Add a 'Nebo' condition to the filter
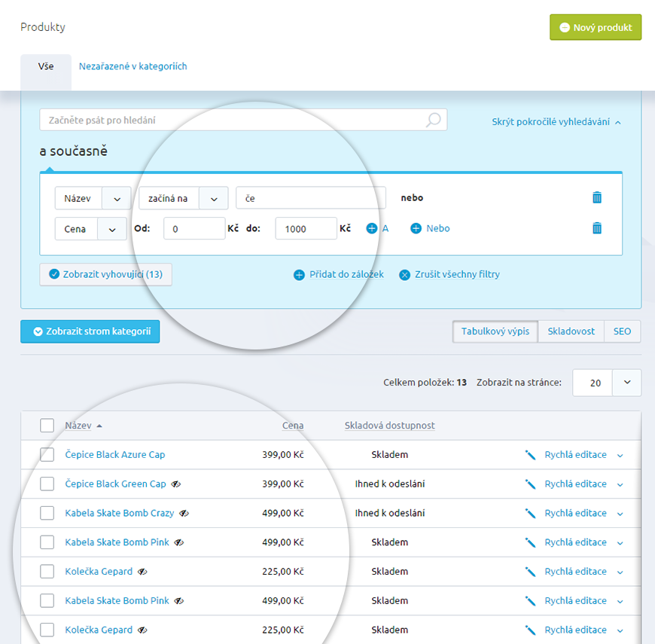Image resolution: width=655 pixels, height=644 pixels. pos(430,228)
